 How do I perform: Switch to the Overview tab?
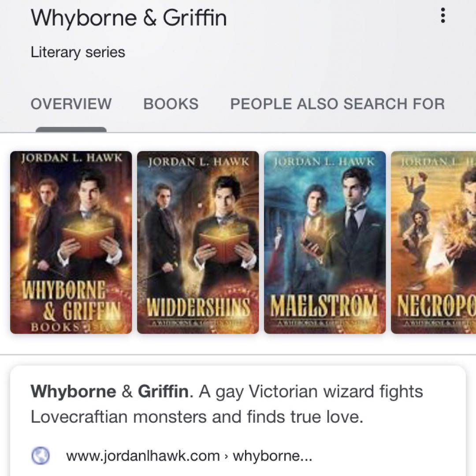(x=71, y=104)
